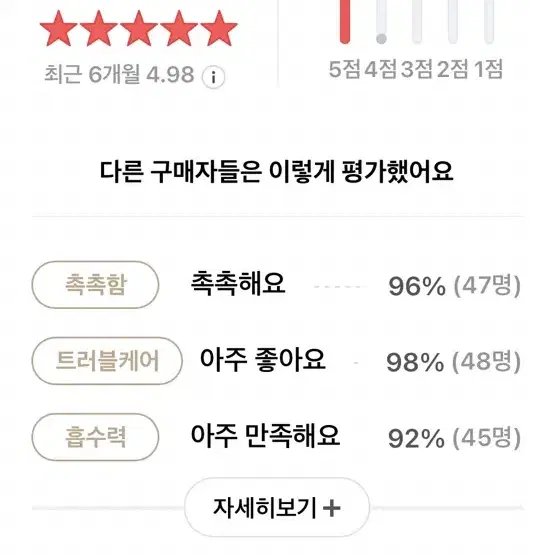Expand details with 자세히보기 button

(277, 507)
